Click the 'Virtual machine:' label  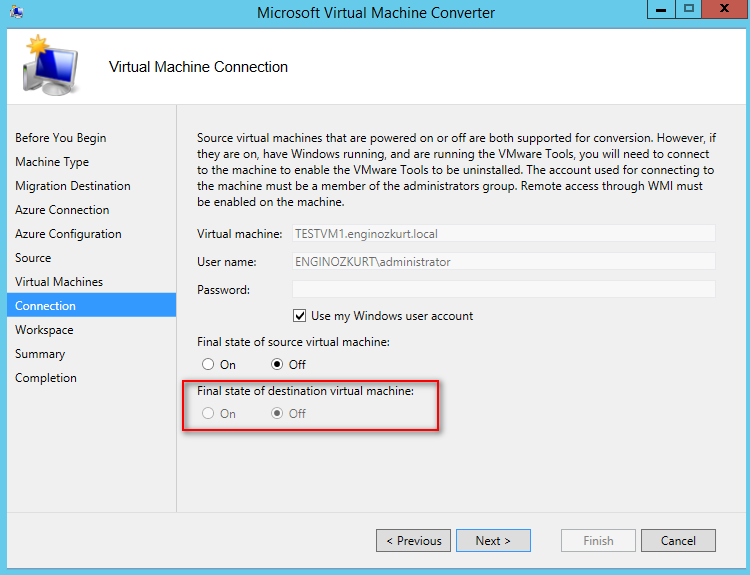point(240,233)
